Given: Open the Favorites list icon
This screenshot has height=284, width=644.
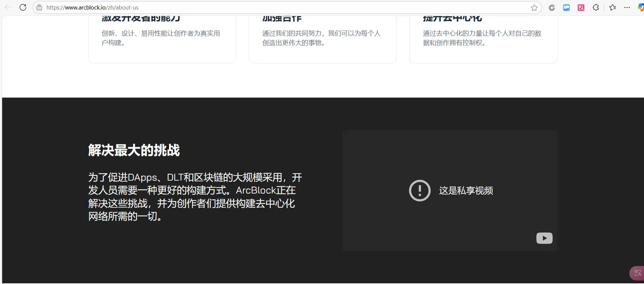Looking at the screenshot, I should [x=613, y=7].
